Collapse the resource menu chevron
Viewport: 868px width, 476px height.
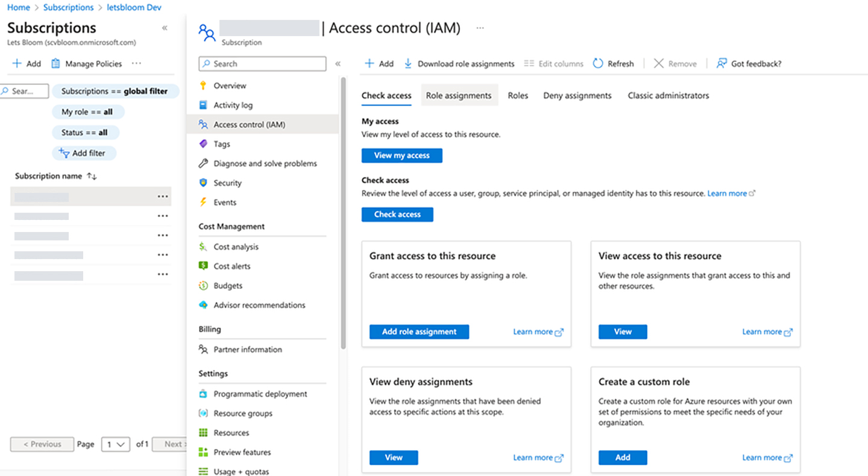[338, 63]
